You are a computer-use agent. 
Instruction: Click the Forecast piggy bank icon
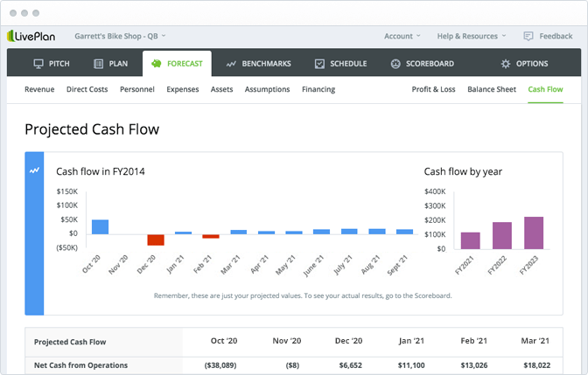[x=156, y=64]
